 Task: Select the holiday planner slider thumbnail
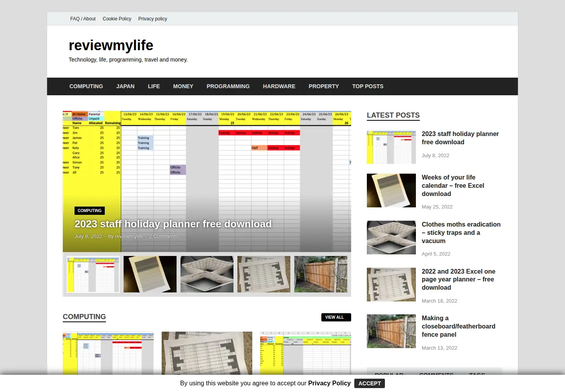click(93, 274)
